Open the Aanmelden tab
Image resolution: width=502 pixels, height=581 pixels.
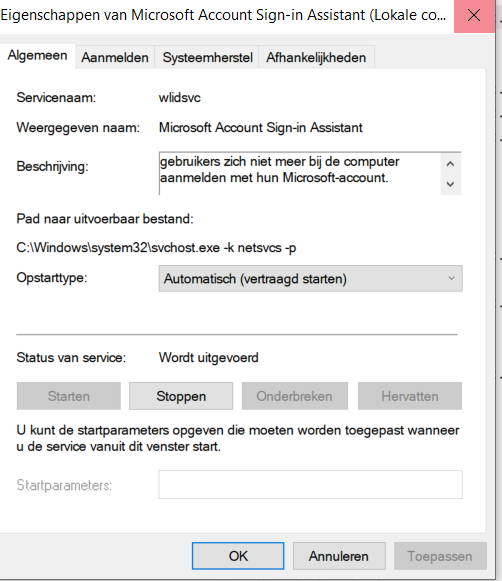click(115, 57)
